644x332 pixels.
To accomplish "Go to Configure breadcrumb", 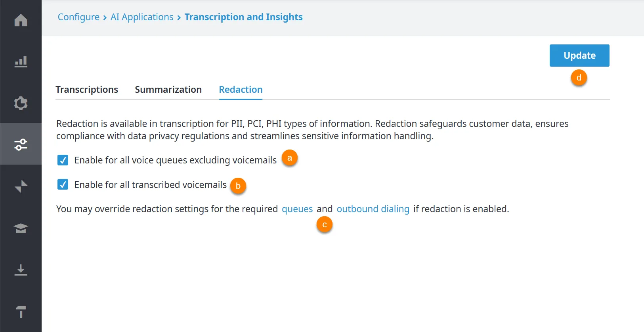I will coord(78,17).
